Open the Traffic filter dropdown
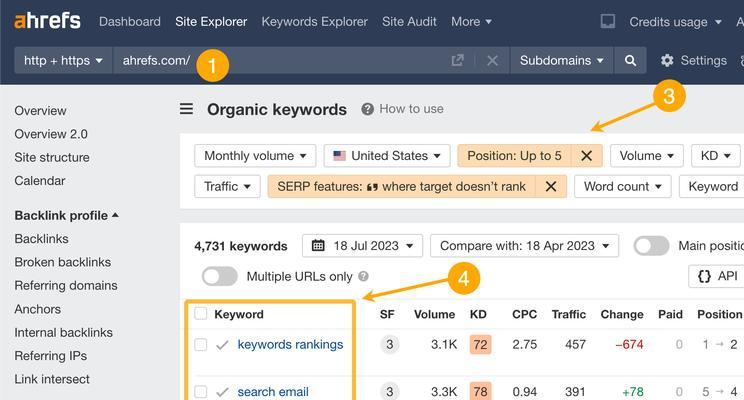Viewport: 744px width, 400px height. click(227, 186)
